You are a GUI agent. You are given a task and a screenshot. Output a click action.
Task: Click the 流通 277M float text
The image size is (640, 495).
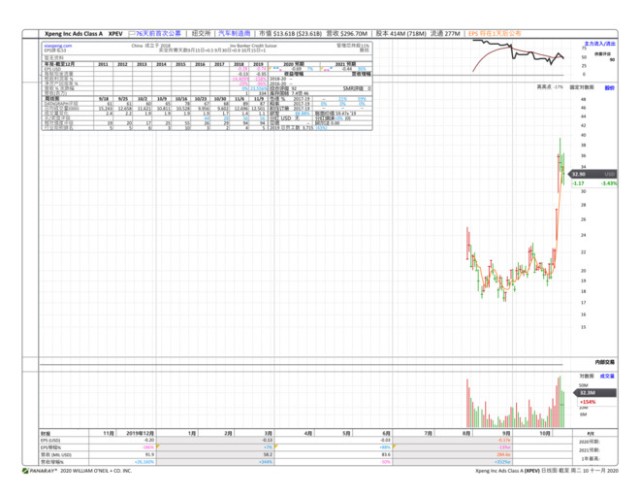click(445, 33)
